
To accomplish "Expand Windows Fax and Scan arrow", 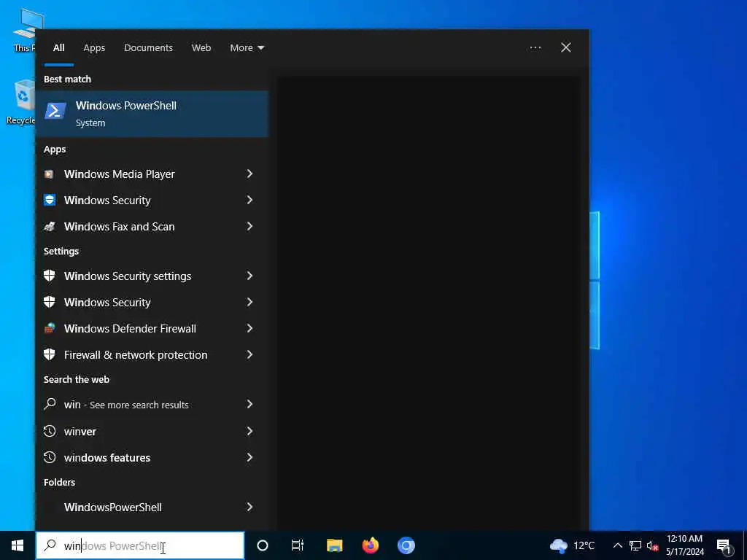I will click(x=249, y=226).
